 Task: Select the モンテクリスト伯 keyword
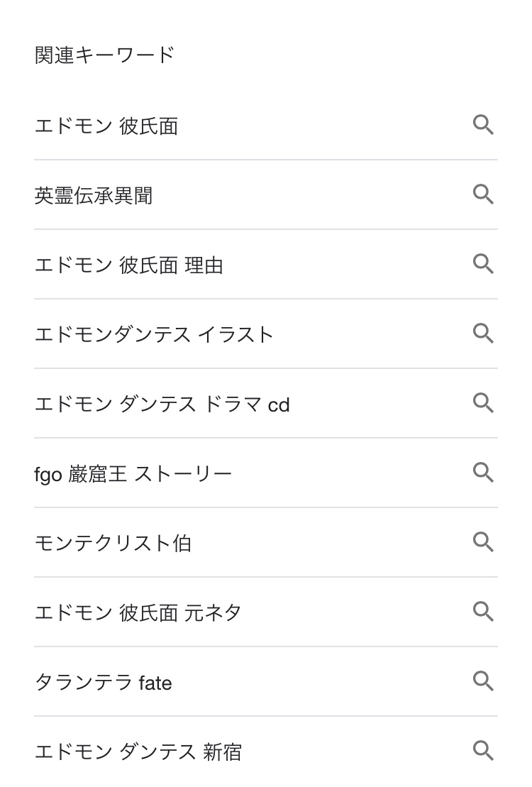click(113, 543)
